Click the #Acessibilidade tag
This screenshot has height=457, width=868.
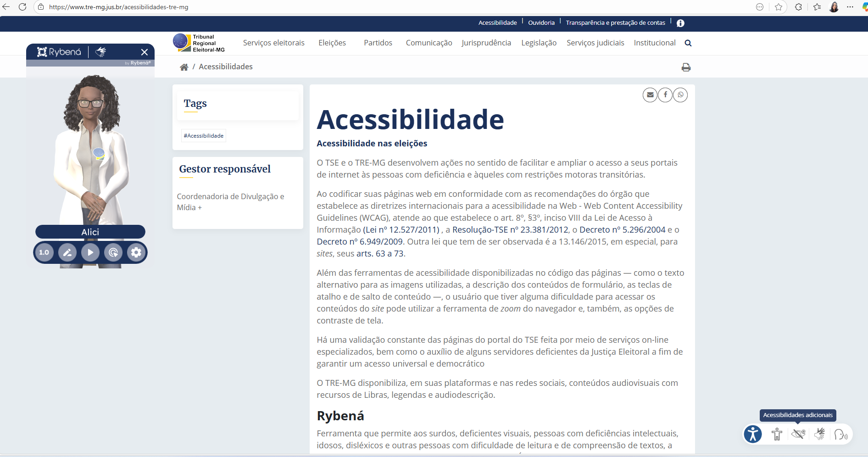coord(204,136)
